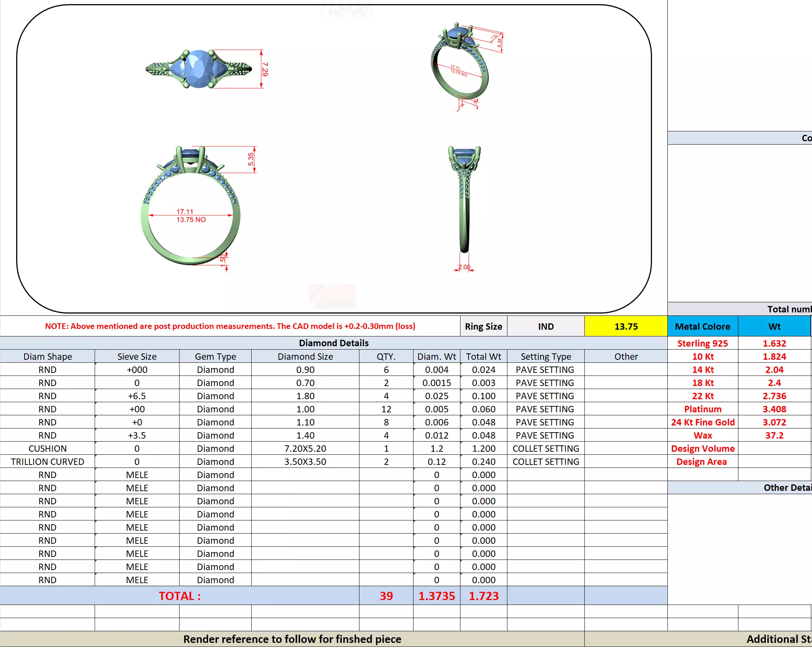Click the perspective ring render image
Viewport: 812px width, 647px height.
(460, 66)
